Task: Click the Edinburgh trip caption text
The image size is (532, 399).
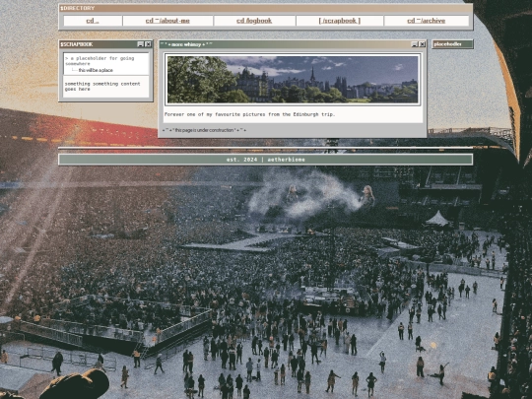Action: (249, 114)
